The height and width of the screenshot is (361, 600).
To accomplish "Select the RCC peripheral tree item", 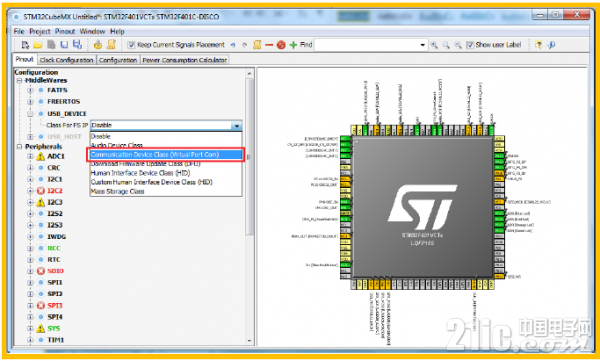I will pyautogui.click(x=54, y=248).
